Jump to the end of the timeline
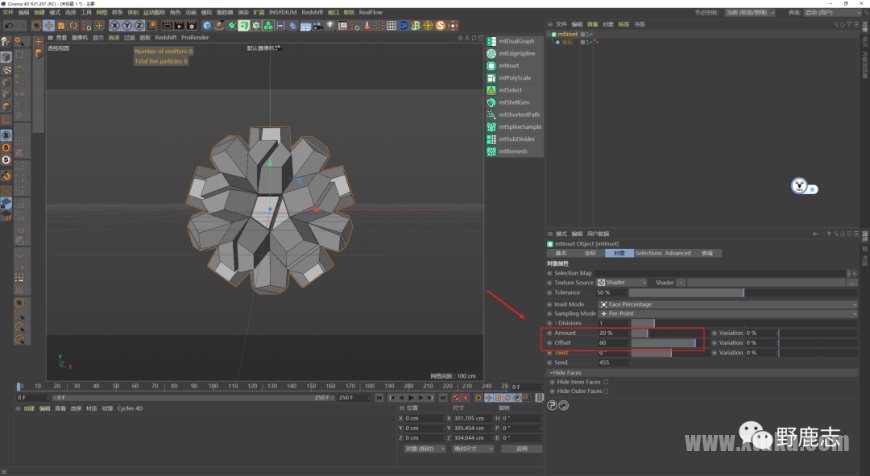 coord(443,398)
